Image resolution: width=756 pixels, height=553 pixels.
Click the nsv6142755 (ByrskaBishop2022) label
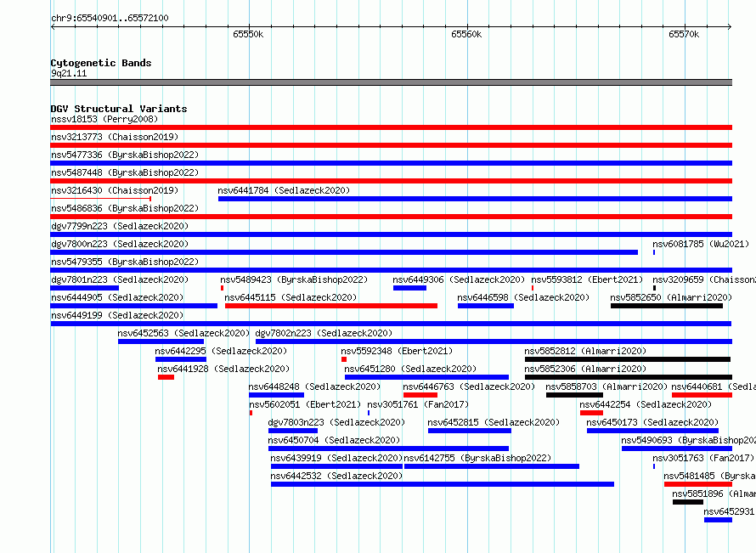coord(477,458)
